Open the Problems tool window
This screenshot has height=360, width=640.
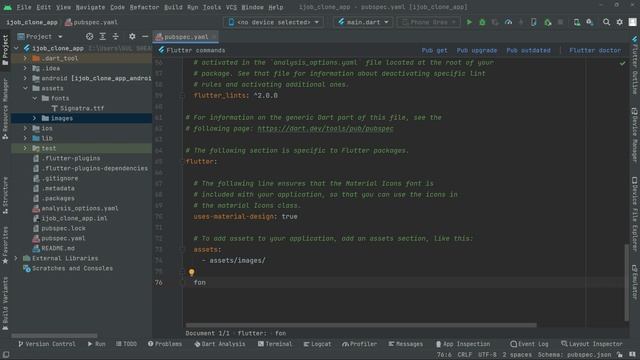tap(165, 344)
